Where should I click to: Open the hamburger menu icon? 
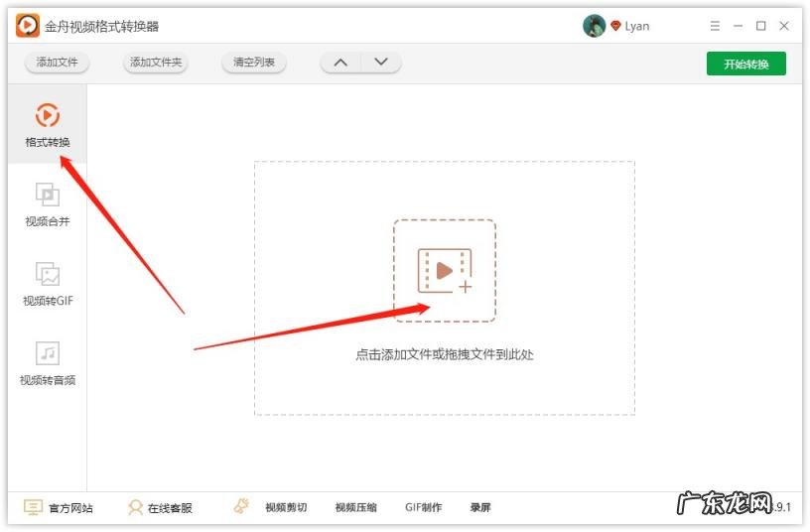click(x=715, y=26)
